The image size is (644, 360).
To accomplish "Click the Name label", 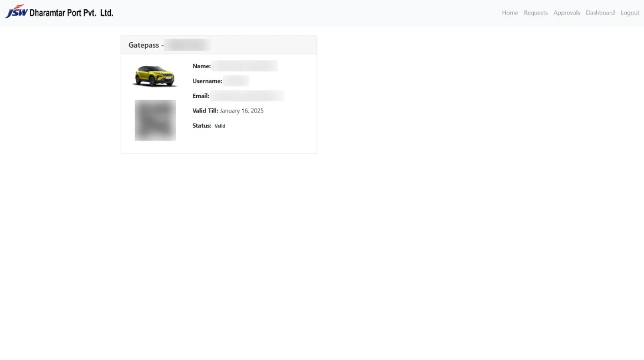I will (201, 66).
